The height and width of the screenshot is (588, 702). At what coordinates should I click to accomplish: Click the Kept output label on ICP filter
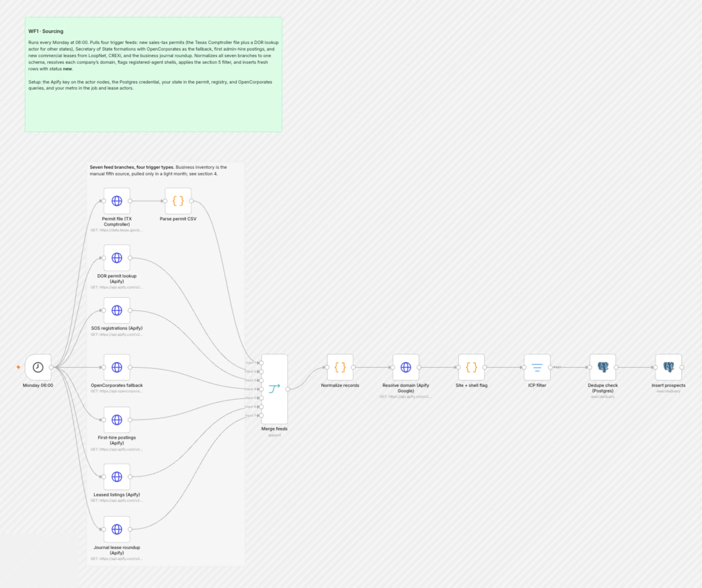(557, 367)
